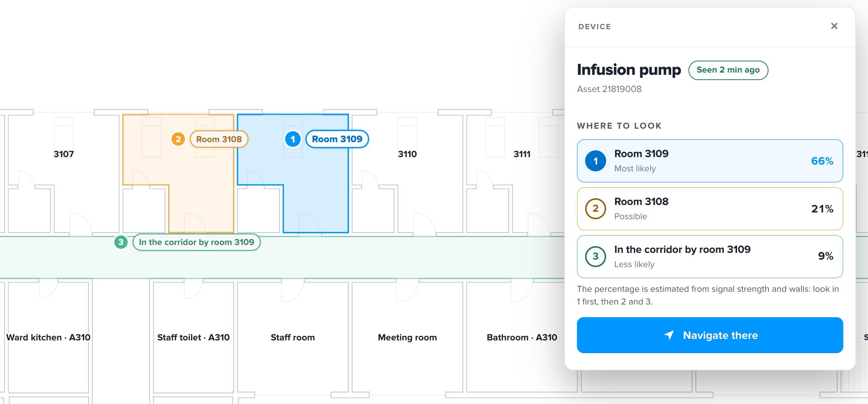The width and height of the screenshot is (868, 404).
Task: Click Staff room label on map
Action: (293, 337)
